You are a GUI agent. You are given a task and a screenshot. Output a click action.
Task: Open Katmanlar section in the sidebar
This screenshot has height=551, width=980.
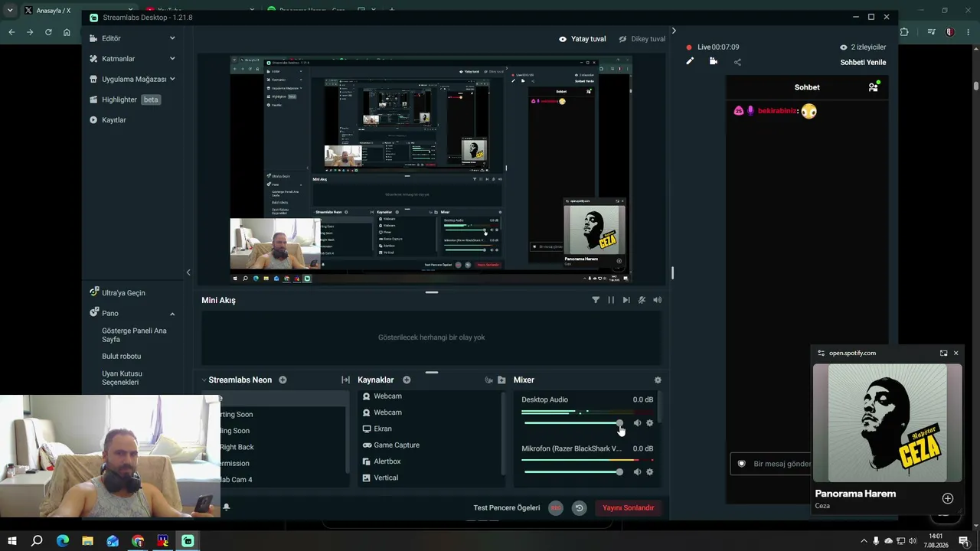pyautogui.click(x=118, y=59)
